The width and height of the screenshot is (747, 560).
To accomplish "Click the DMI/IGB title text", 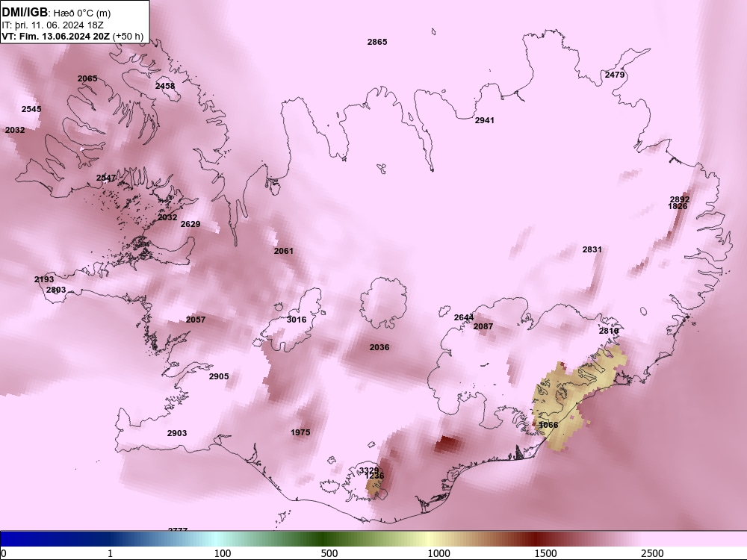I will tap(25, 12).
